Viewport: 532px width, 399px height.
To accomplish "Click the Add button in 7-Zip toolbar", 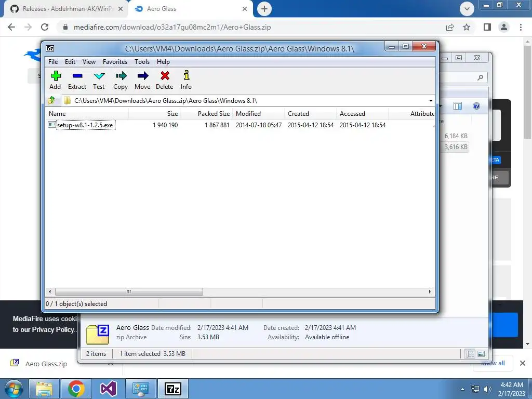I will (55, 80).
